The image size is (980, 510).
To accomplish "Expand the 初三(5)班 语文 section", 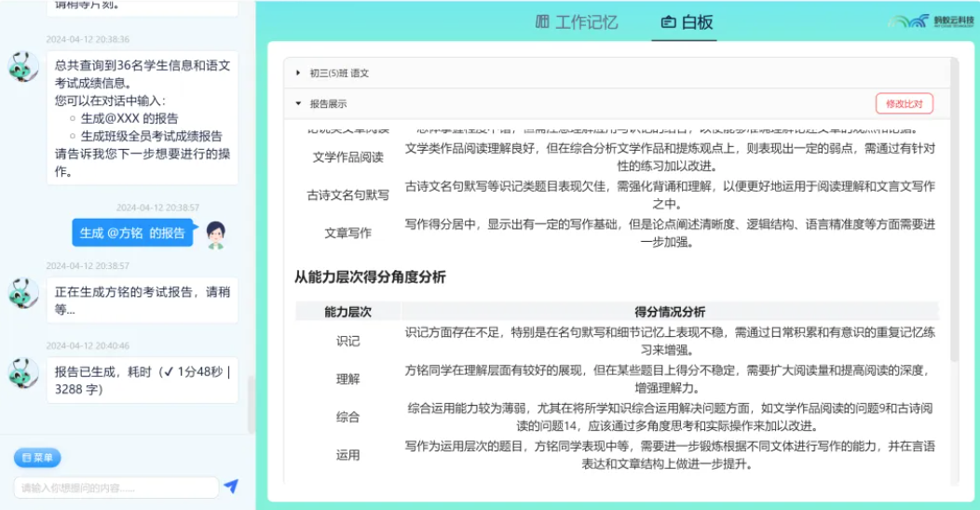I will click(298, 73).
